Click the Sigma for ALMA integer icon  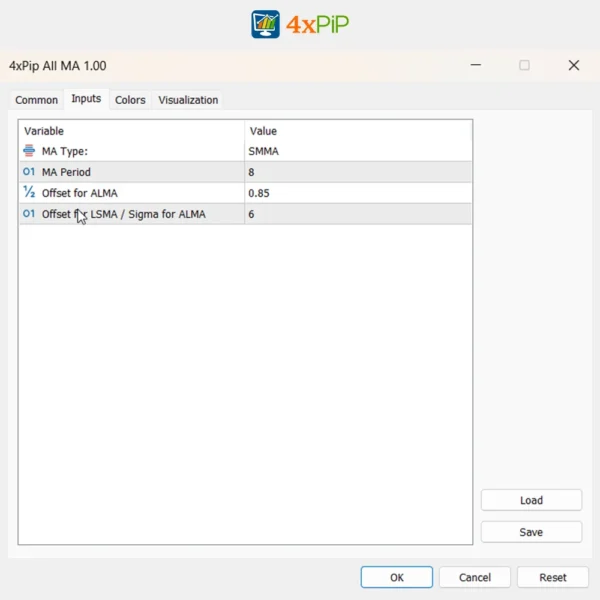29,214
